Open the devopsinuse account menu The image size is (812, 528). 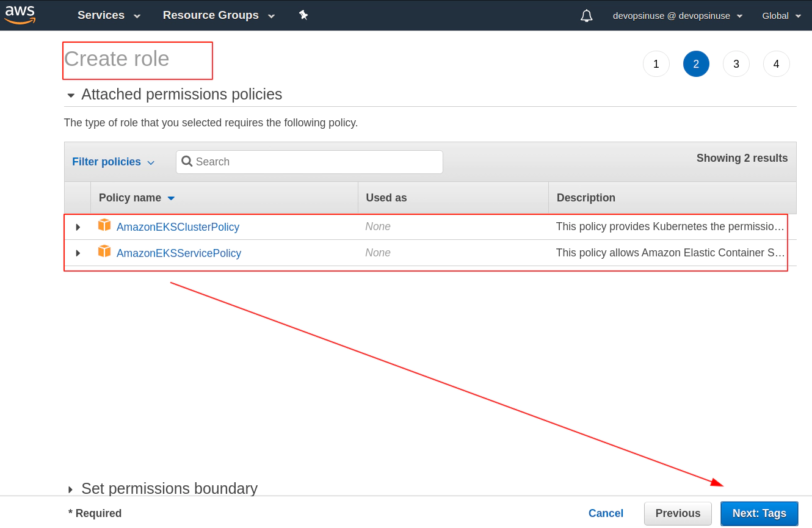(x=678, y=16)
